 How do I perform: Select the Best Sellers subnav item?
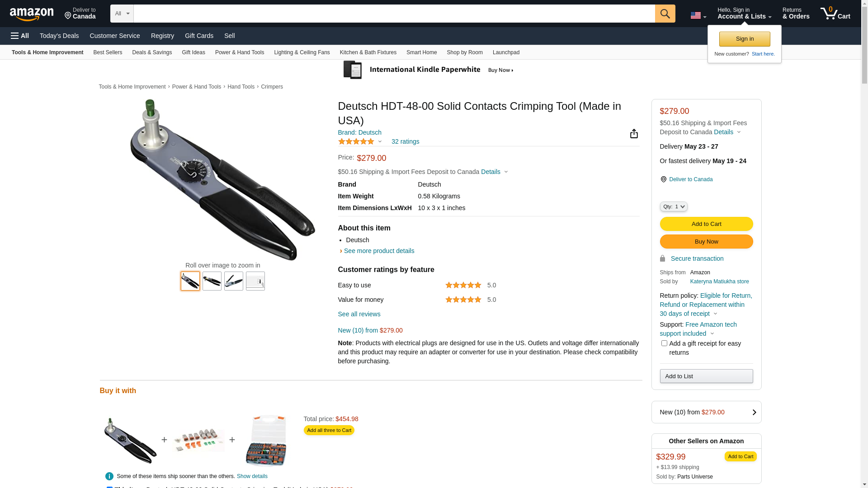108,52
